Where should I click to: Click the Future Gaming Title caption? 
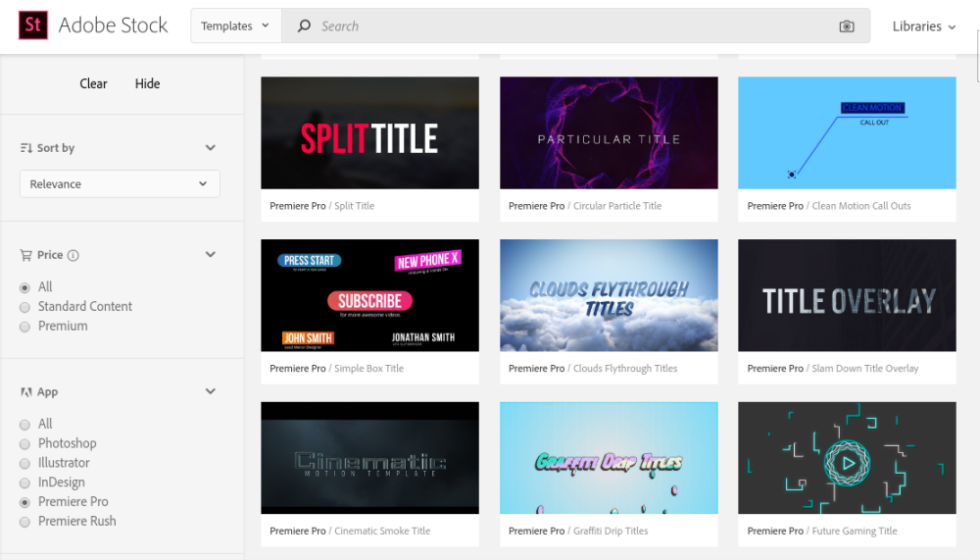pyautogui.click(x=855, y=532)
